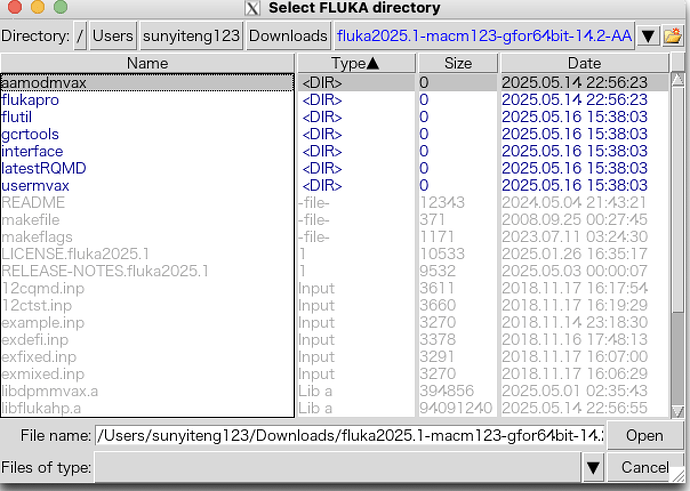Select the 12cqmd.inp file
690x491 pixels.
43,289
